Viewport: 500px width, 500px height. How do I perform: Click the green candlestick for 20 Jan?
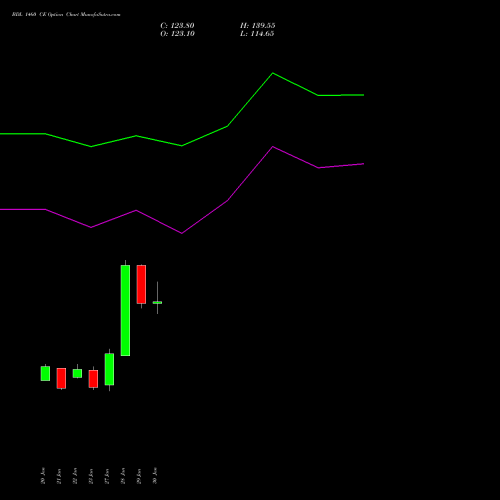click(45, 373)
